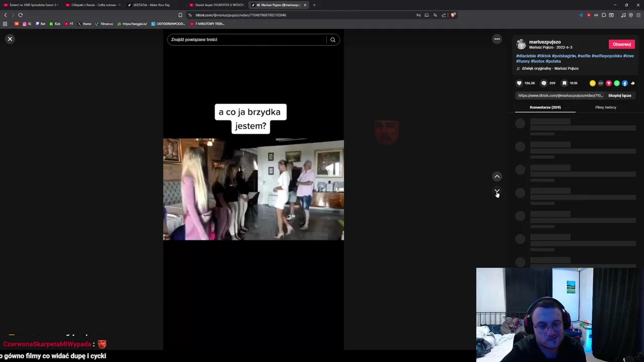Open the Brave shields lion icon
The height and width of the screenshot is (362, 644).
click(x=453, y=15)
